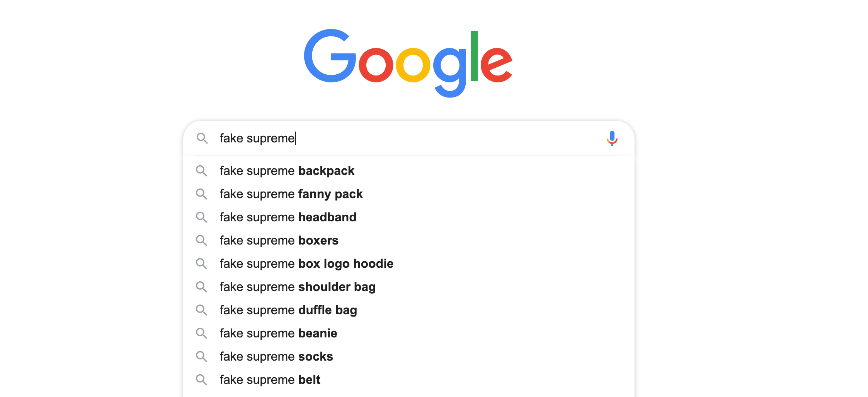The width and height of the screenshot is (868, 397).
Task: Click the search icon beside 'fake supreme backpack'
Action: (x=202, y=171)
